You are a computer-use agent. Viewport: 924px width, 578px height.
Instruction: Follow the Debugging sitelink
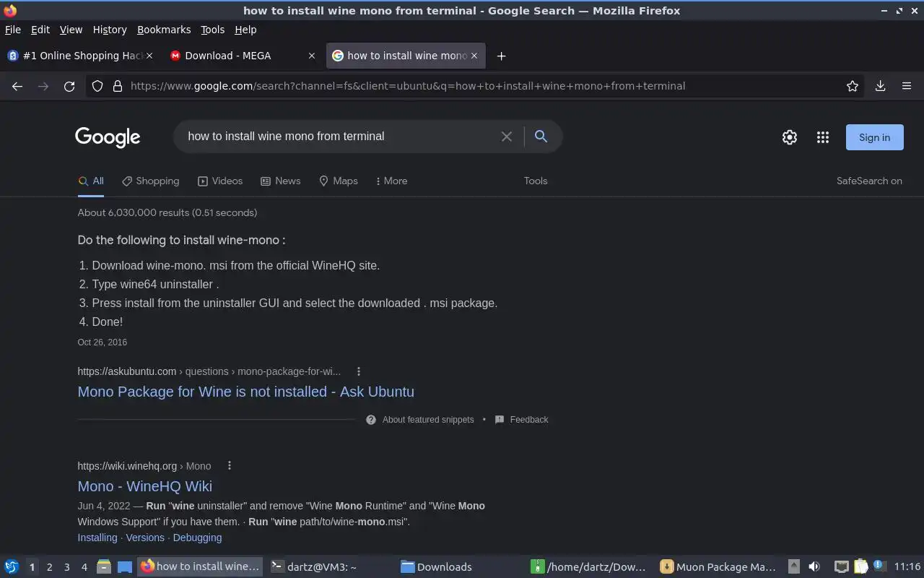point(197,538)
